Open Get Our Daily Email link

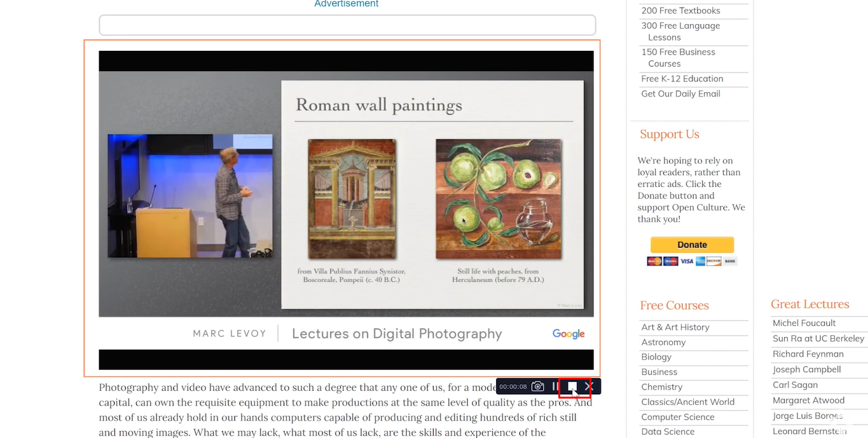tap(680, 93)
